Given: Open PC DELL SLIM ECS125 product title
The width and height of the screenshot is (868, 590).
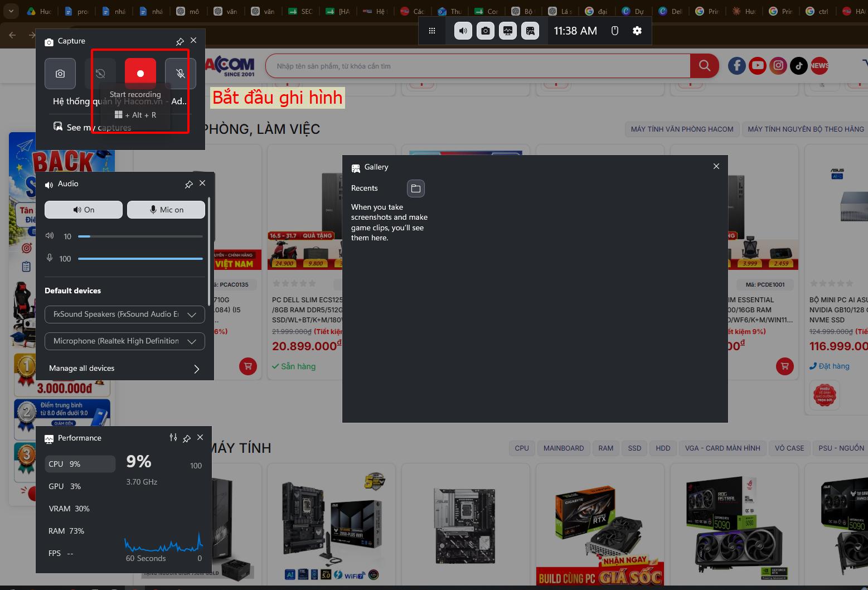Looking at the screenshot, I should click(307, 310).
